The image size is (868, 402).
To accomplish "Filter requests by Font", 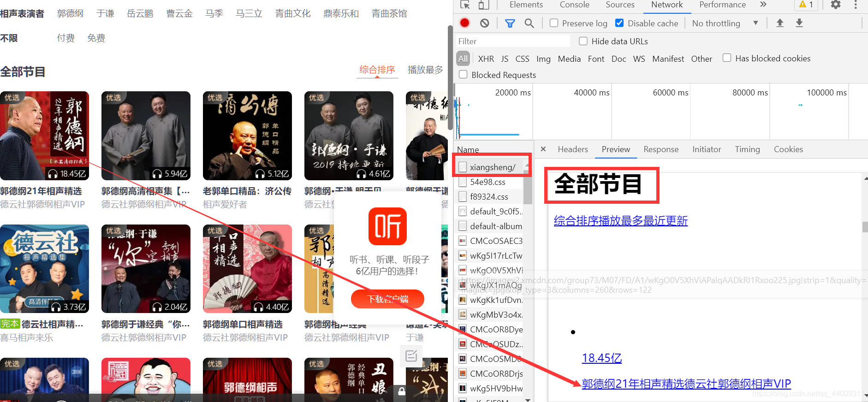I will tap(596, 59).
